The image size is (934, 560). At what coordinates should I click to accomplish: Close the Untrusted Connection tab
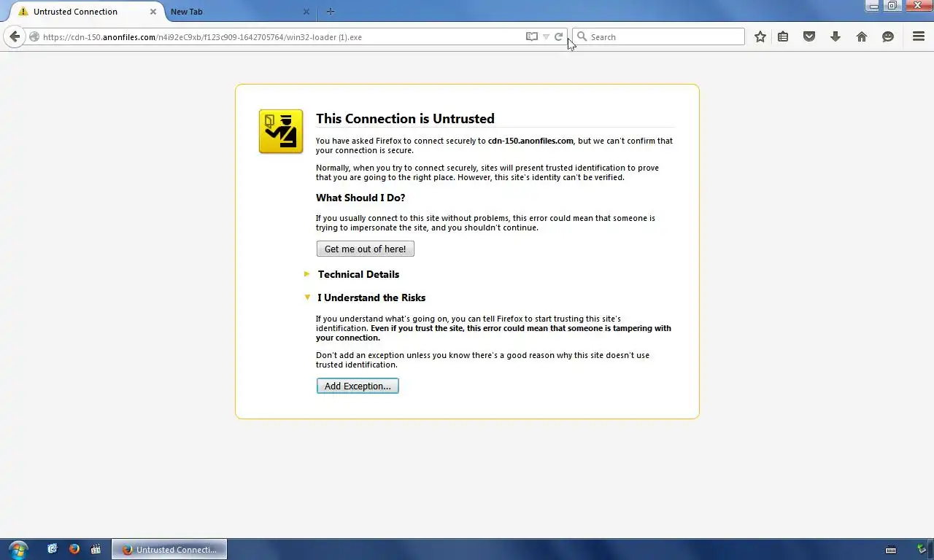pyautogui.click(x=153, y=12)
